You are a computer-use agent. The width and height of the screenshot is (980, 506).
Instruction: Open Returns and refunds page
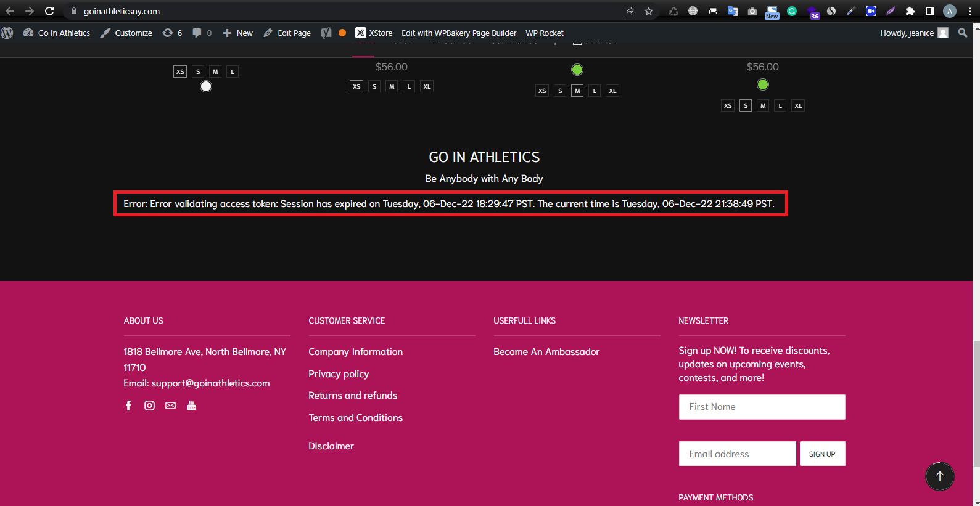pos(353,395)
